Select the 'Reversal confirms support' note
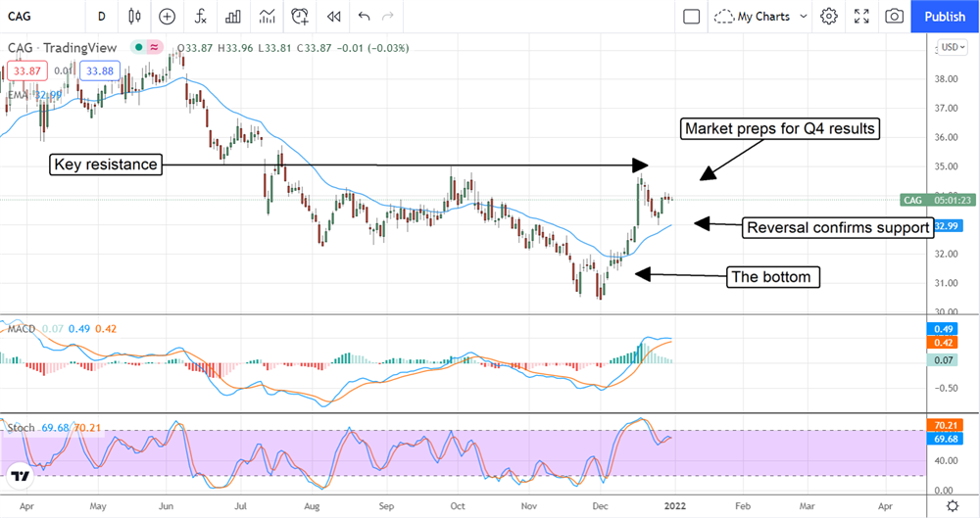The image size is (980, 518). (x=838, y=227)
